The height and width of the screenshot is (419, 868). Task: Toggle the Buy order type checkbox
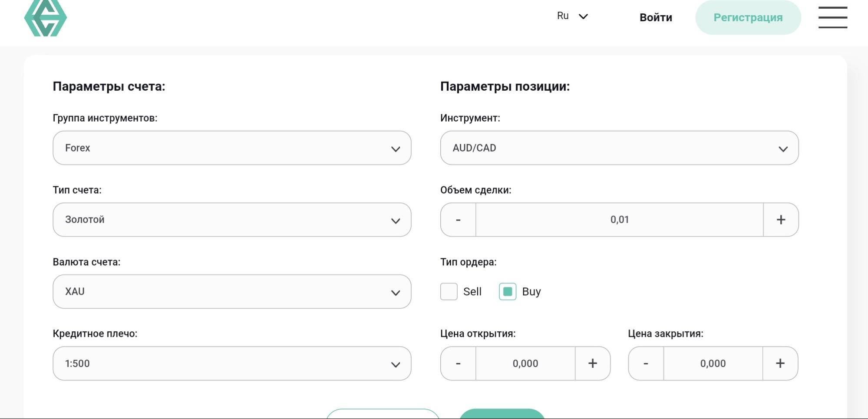coord(508,292)
